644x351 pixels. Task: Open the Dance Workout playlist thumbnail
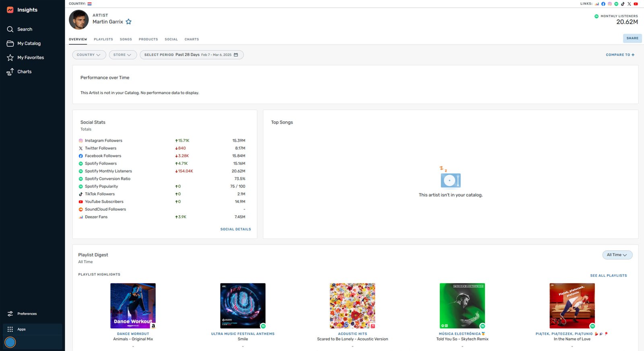(x=133, y=305)
